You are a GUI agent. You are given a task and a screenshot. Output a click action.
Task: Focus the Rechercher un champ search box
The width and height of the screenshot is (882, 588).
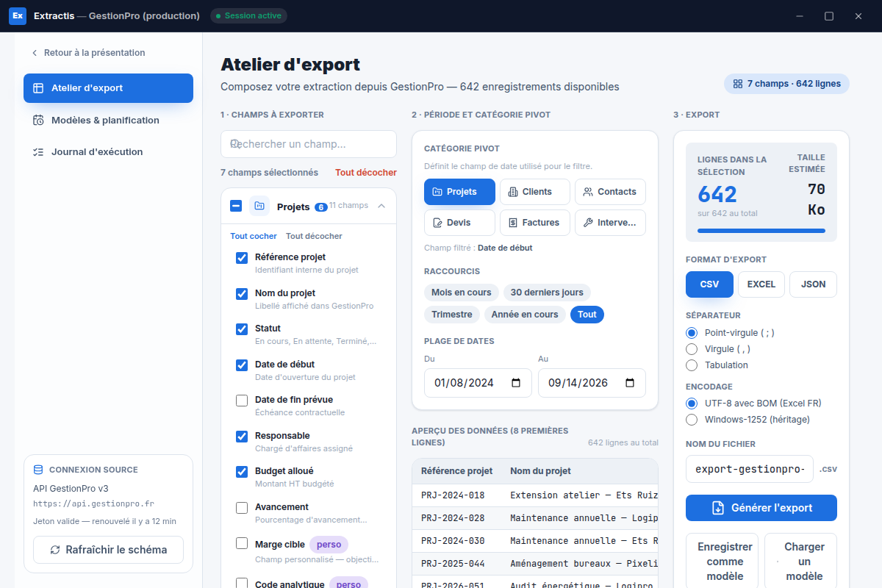point(309,144)
